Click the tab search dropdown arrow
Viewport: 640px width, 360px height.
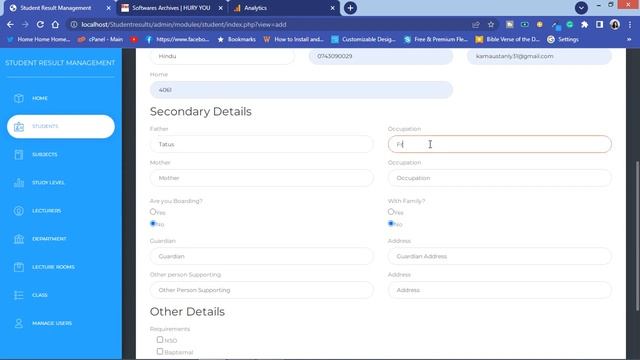[x=581, y=8]
